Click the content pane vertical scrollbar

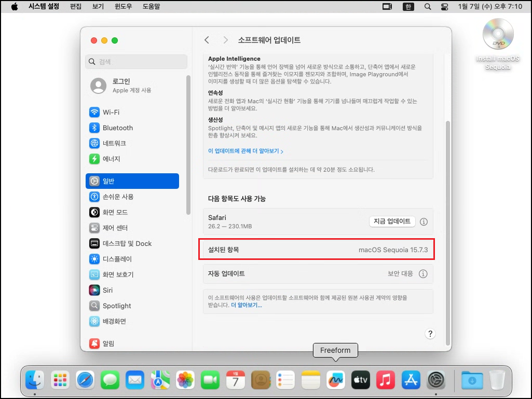[448, 233]
